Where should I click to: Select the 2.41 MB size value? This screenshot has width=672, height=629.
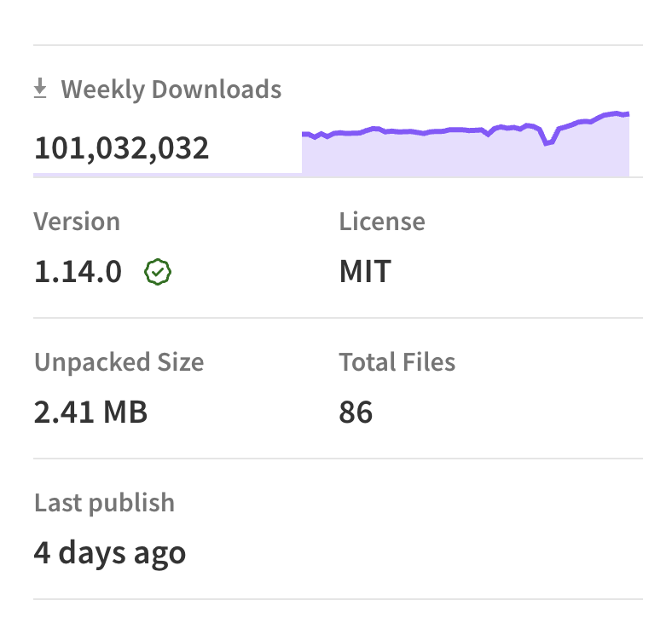tap(90, 413)
